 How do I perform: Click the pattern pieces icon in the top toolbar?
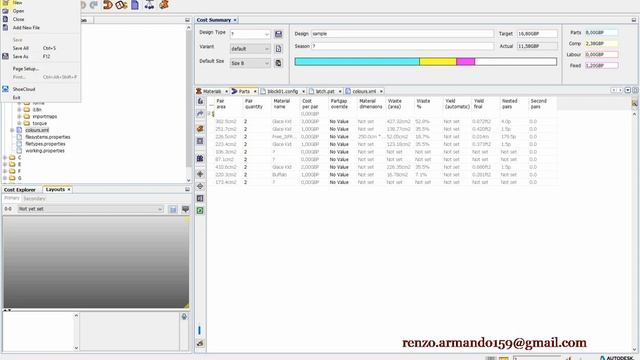pyautogui.click(x=121, y=5)
